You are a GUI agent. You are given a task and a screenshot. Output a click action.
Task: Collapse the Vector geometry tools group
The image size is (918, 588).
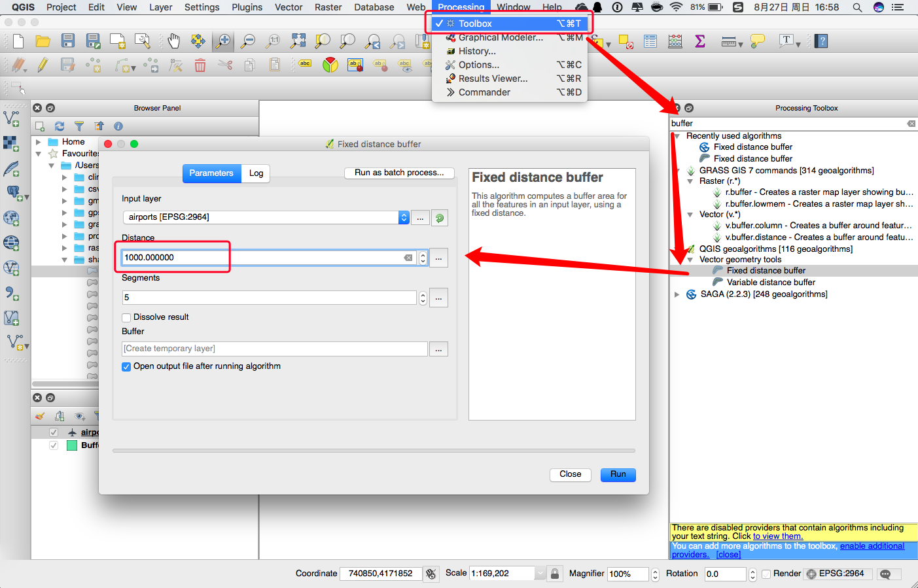(690, 260)
